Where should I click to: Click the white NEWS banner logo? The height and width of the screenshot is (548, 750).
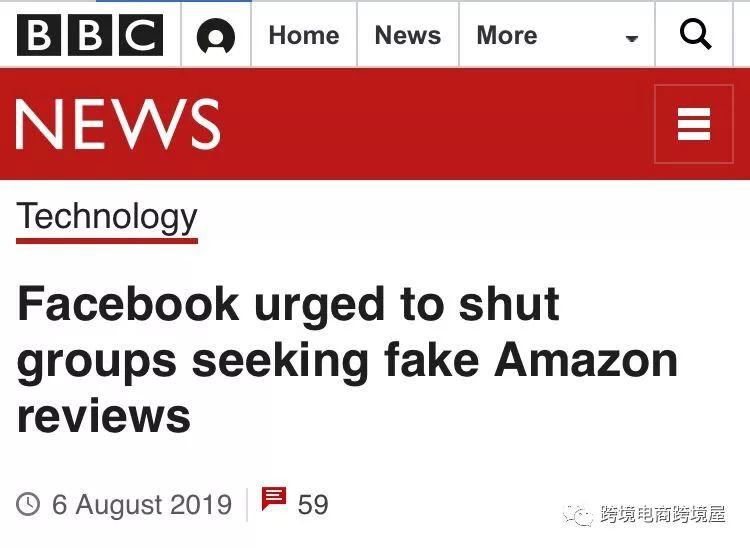[118, 124]
